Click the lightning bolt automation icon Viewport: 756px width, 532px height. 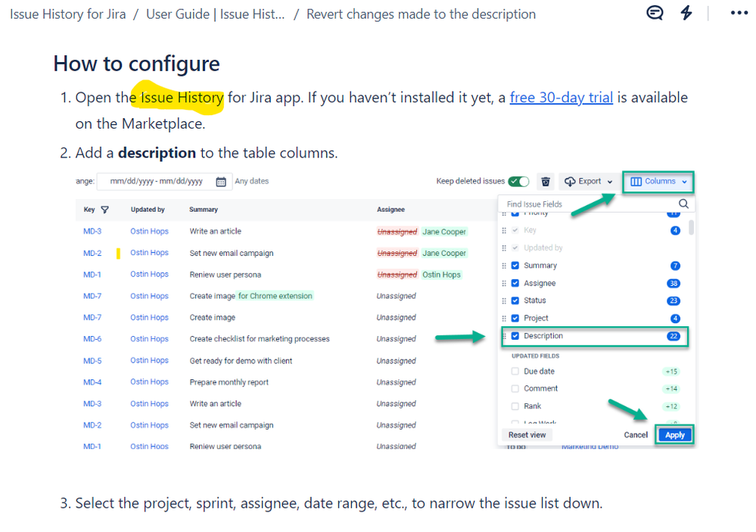pos(686,13)
